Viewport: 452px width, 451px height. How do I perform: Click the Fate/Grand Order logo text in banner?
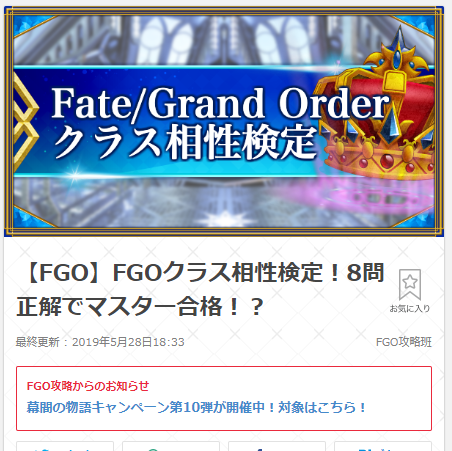220,103
